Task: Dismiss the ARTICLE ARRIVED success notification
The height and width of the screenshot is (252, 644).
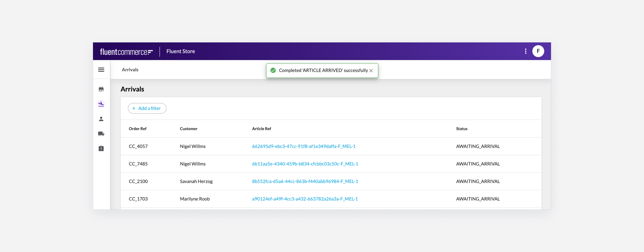Action: 371,71
